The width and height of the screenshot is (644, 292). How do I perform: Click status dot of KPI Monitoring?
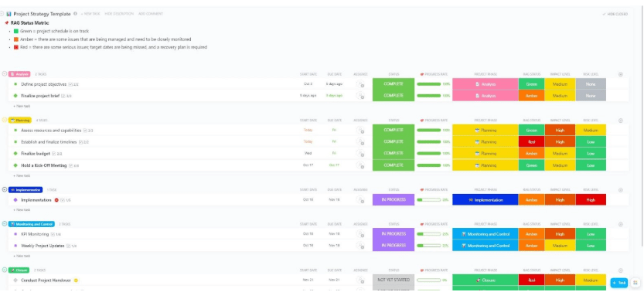click(15, 234)
